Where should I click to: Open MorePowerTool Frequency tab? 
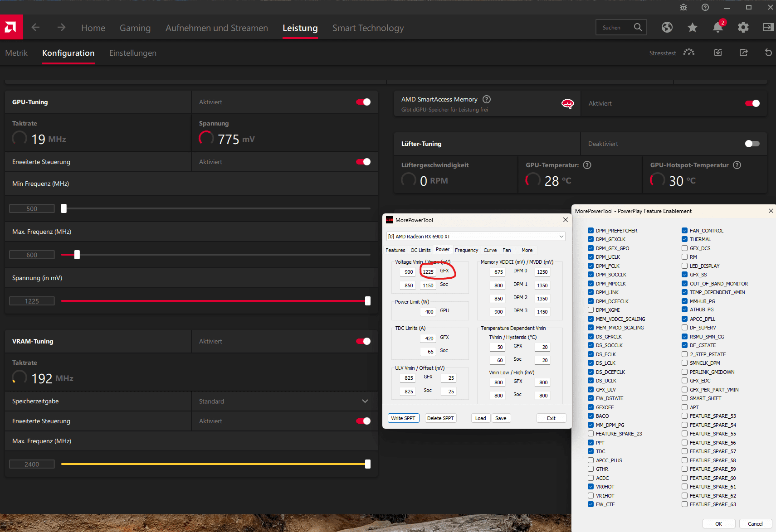(466, 250)
